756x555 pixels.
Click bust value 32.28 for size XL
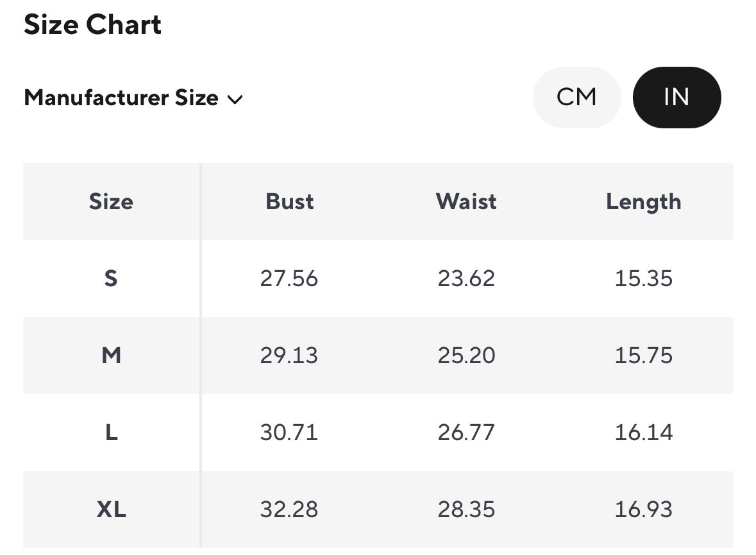pyautogui.click(x=289, y=509)
